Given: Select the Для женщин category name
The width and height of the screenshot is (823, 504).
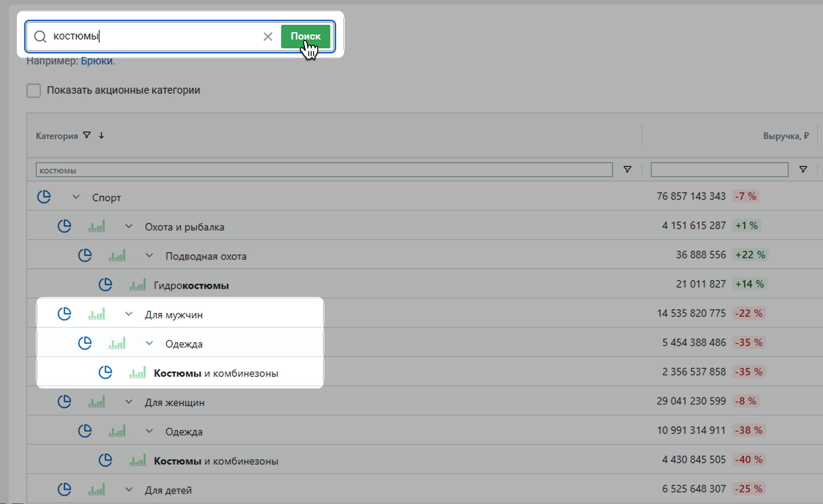Looking at the screenshot, I should pyautogui.click(x=175, y=402).
